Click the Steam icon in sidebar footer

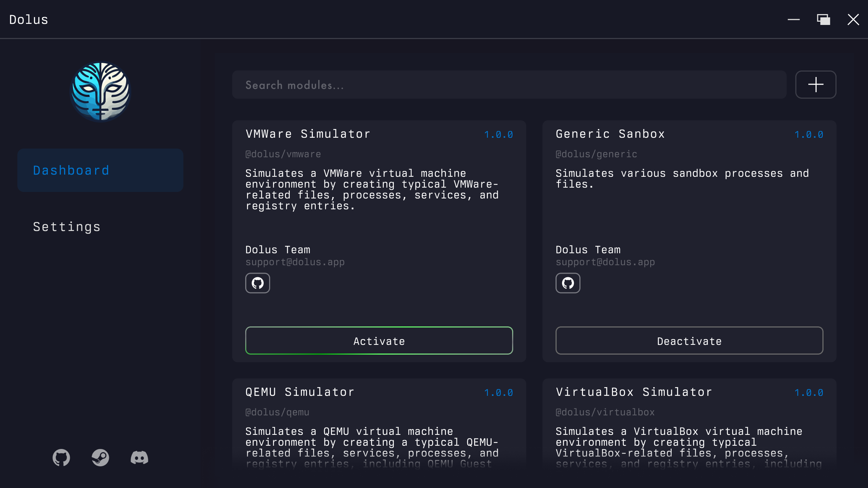100,458
